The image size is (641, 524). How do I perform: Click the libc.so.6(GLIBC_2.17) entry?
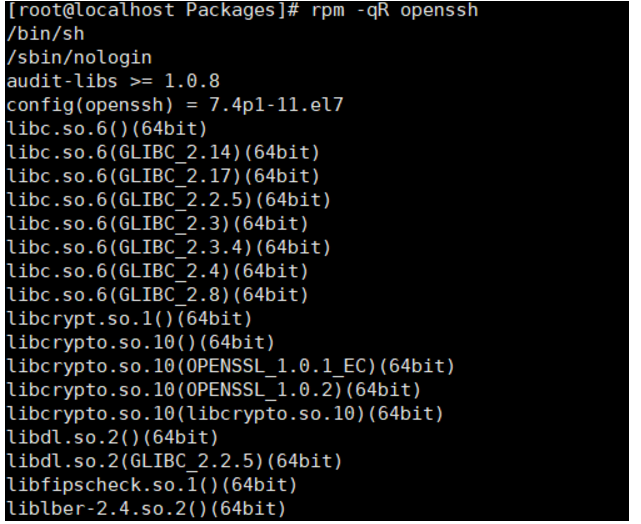point(163,176)
